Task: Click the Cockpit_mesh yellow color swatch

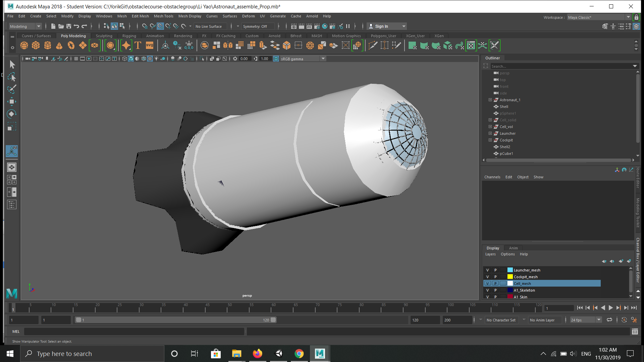Action: 510,277
